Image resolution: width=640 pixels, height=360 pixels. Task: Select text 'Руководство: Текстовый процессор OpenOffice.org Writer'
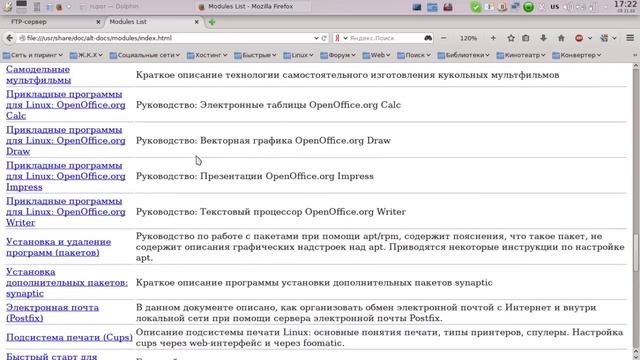(271, 212)
